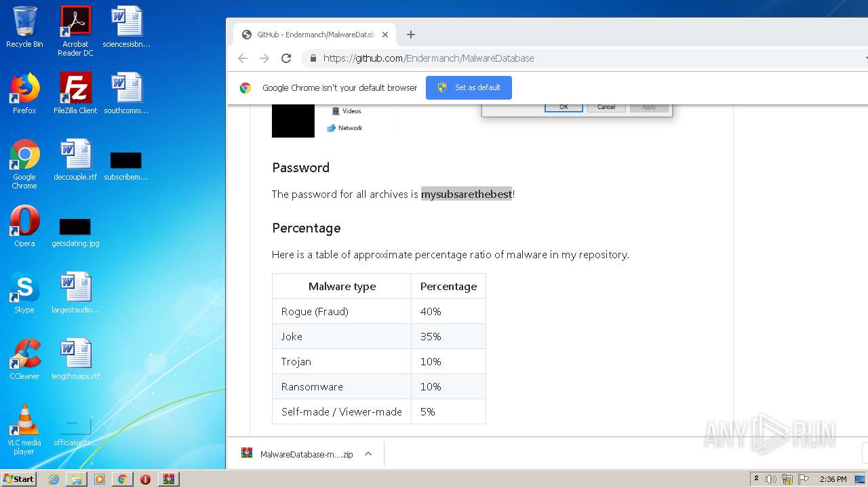Launch Skype desktop shortcut
Viewport: 868px width, 488px height.
[x=24, y=293]
